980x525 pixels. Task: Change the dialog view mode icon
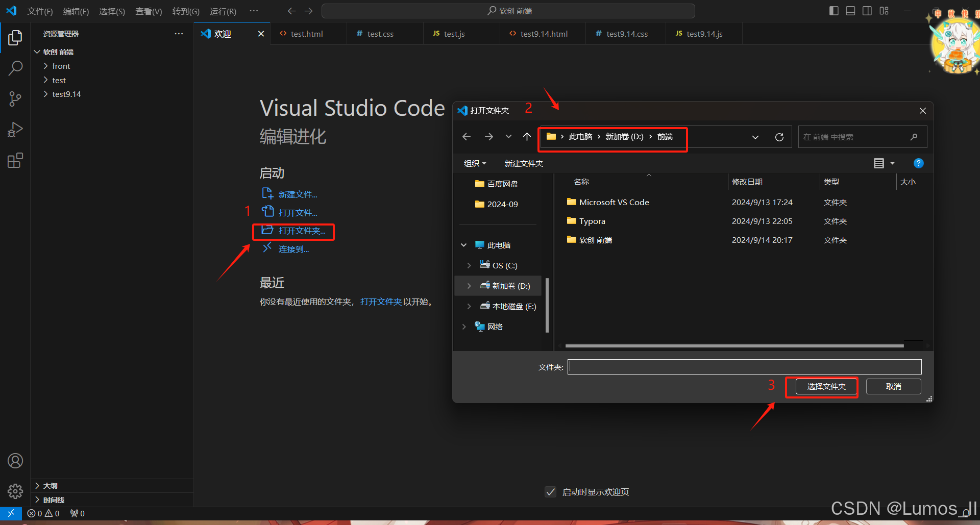point(879,163)
